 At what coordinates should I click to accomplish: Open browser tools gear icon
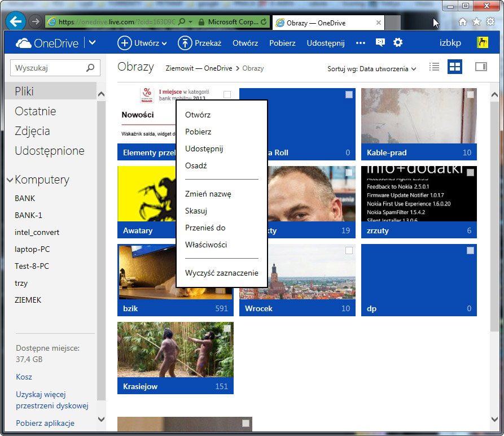click(x=490, y=22)
